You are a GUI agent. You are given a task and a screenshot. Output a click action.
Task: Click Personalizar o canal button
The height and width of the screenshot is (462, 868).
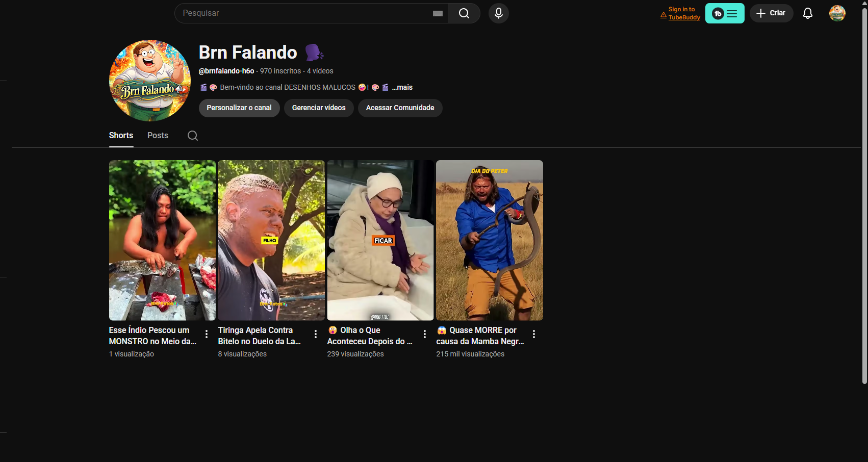coord(239,108)
